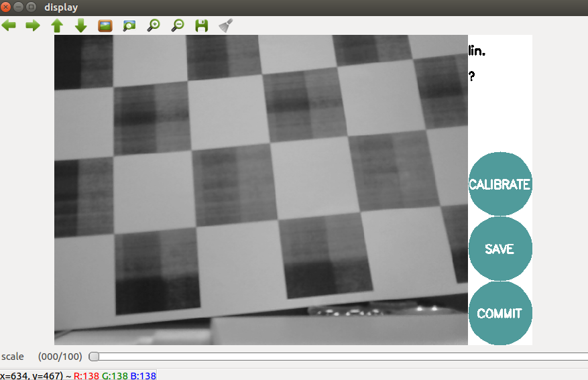Click the zoom out magnifier icon
Screen dimensions: 588x380
click(x=178, y=25)
